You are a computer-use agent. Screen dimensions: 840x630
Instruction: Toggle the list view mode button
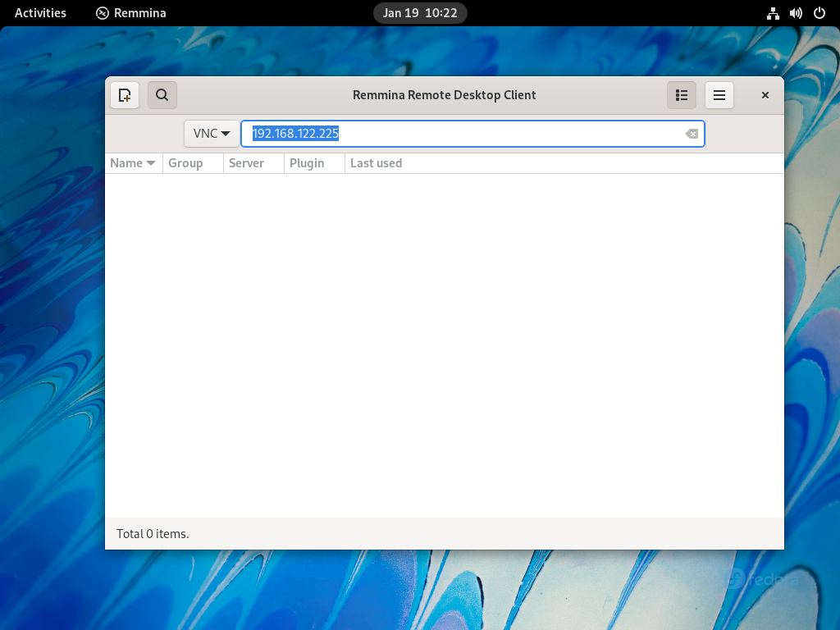point(681,95)
